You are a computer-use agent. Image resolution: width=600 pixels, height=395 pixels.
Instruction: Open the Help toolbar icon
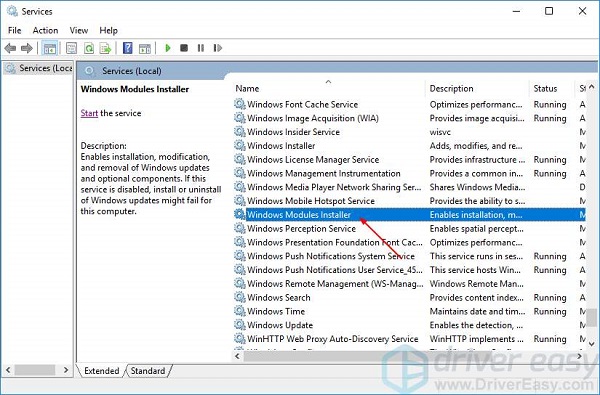[x=128, y=48]
